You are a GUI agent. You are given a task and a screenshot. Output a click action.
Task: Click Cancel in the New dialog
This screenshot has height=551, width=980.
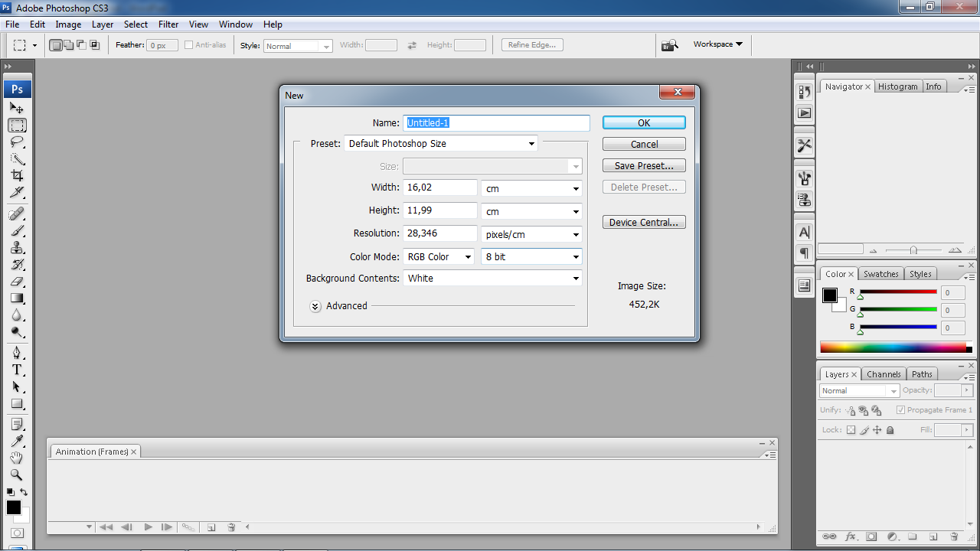tap(644, 144)
